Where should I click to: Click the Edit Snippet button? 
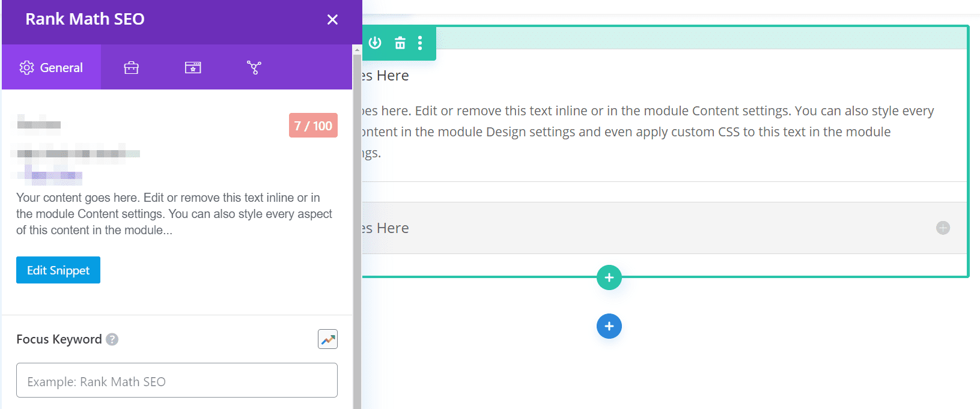(x=58, y=270)
